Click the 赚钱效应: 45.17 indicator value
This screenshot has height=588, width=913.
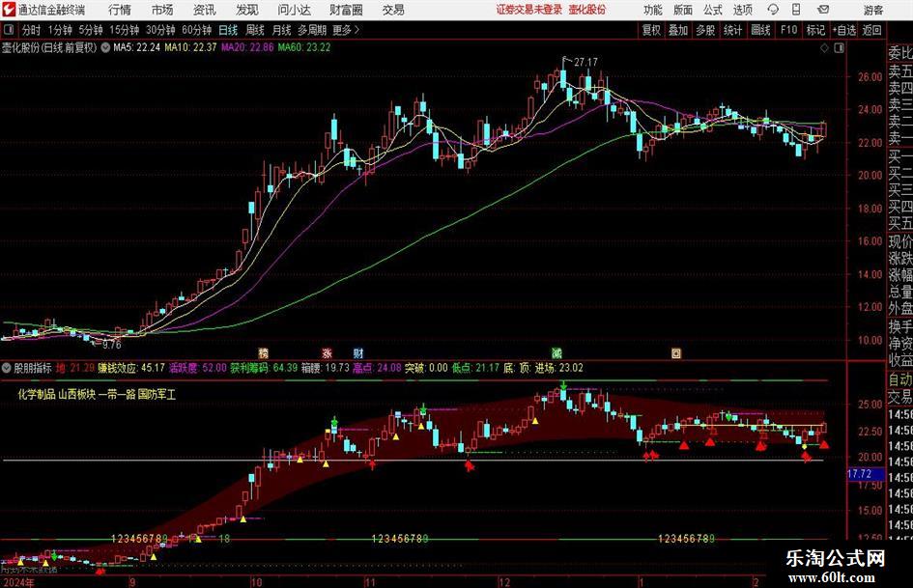[x=131, y=368]
